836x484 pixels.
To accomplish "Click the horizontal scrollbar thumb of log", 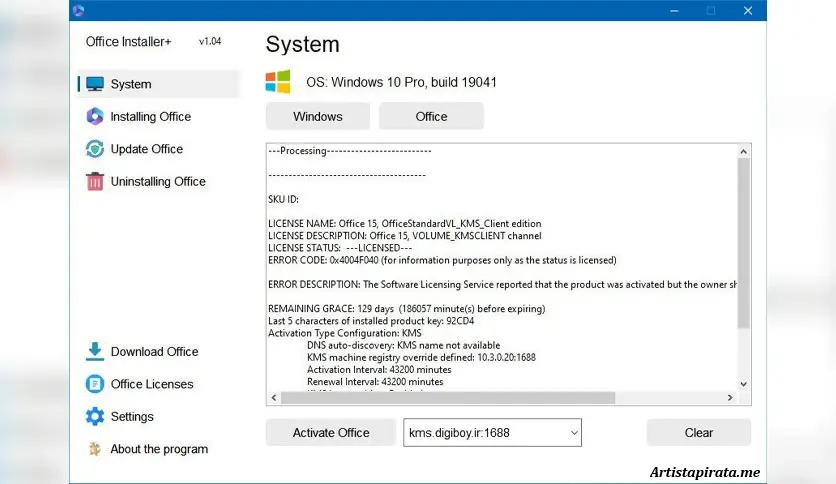I will coord(448,398).
